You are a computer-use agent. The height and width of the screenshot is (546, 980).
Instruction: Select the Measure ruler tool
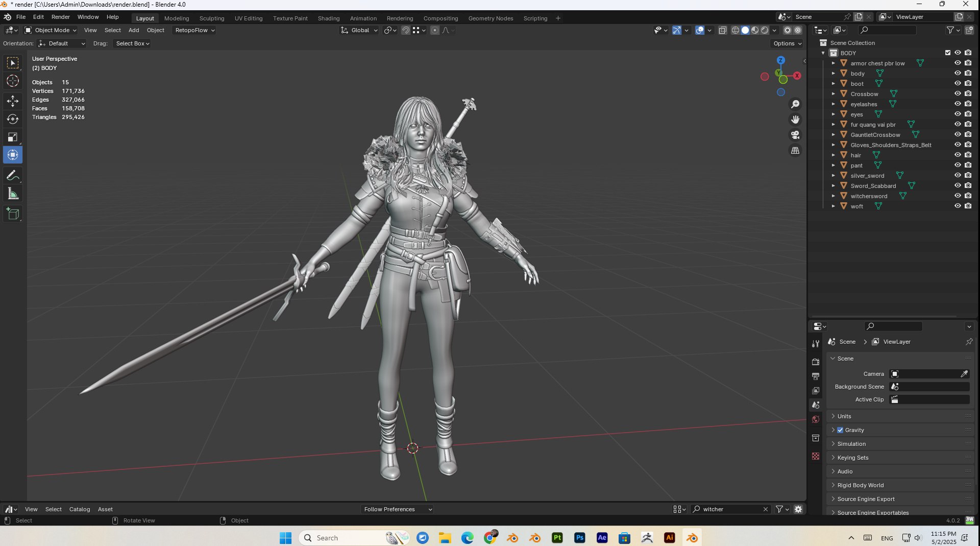point(13,194)
